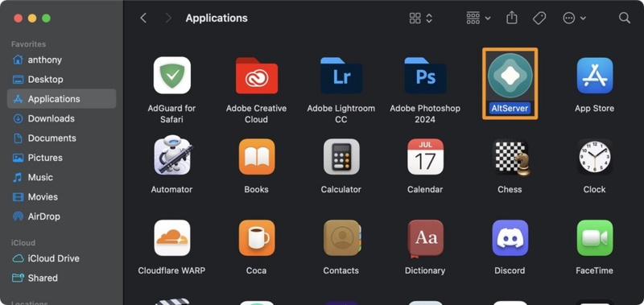Select the Books app icon

click(256, 156)
